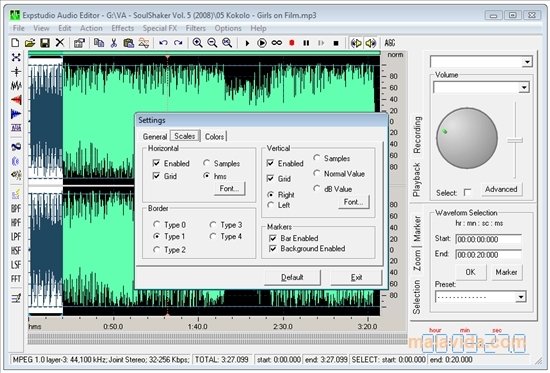This screenshot has height=373, width=550.
Task: Zoom in on the waveform
Action: point(197,43)
